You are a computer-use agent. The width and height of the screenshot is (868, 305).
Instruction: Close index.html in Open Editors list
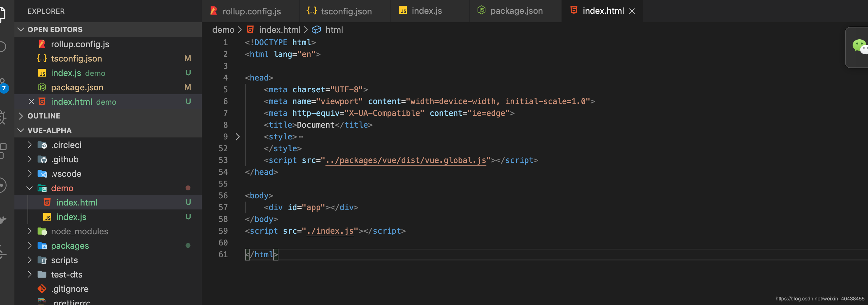[31, 101]
